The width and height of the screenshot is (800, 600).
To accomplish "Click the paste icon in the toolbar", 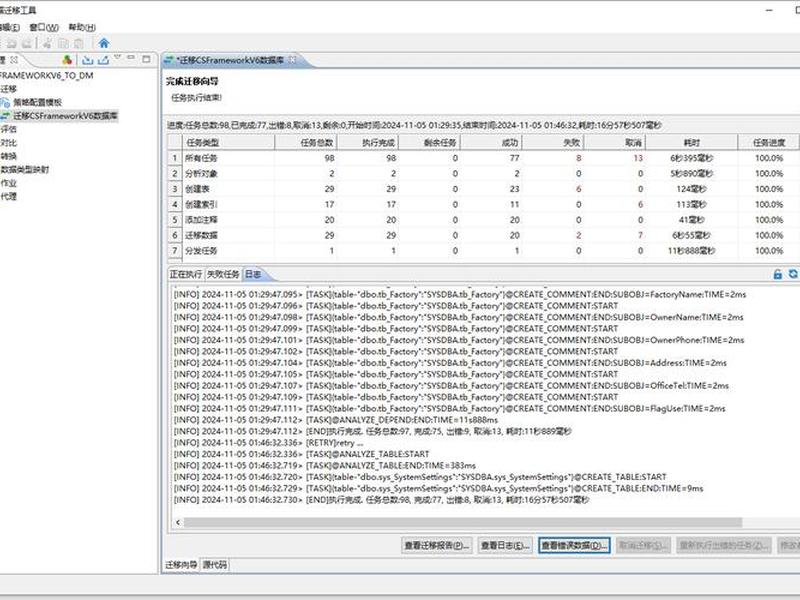I will point(79,44).
